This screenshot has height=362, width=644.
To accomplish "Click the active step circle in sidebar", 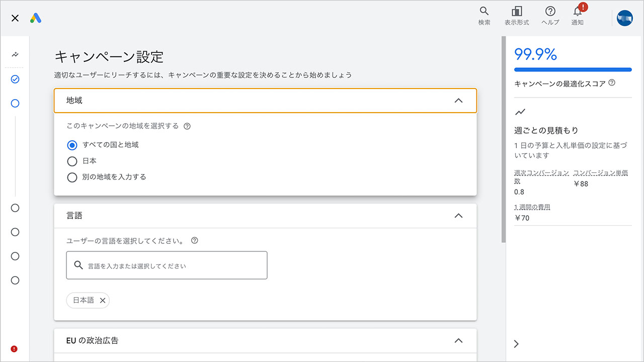I will pyautogui.click(x=15, y=103).
